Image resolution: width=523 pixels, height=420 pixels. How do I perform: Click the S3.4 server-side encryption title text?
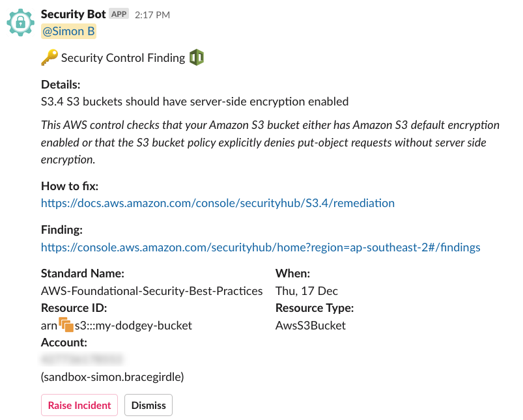click(195, 102)
